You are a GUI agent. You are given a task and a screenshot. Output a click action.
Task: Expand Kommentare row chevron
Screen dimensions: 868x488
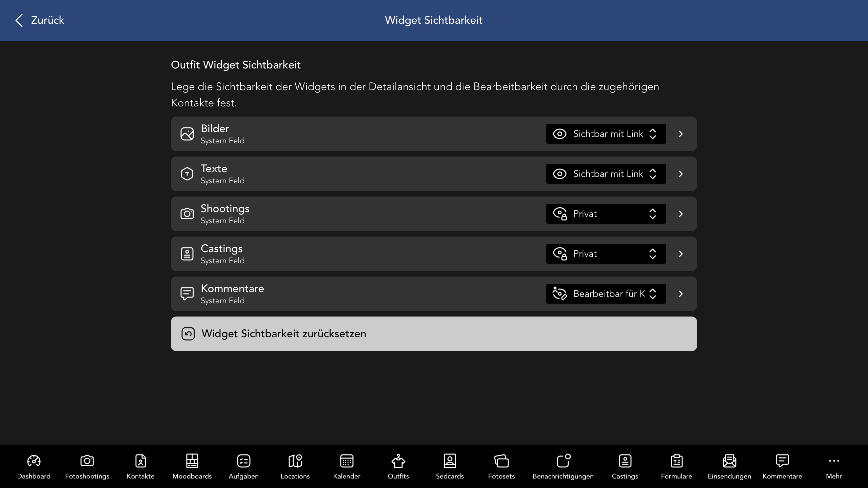click(681, 294)
